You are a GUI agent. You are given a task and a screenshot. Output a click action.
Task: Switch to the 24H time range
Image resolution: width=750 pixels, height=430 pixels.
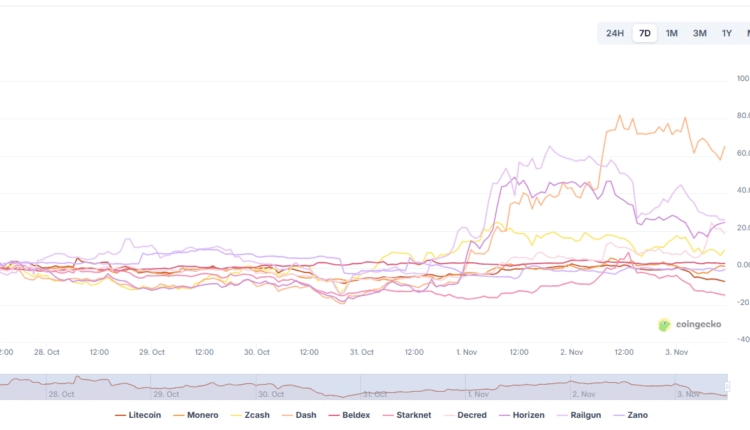(x=614, y=33)
